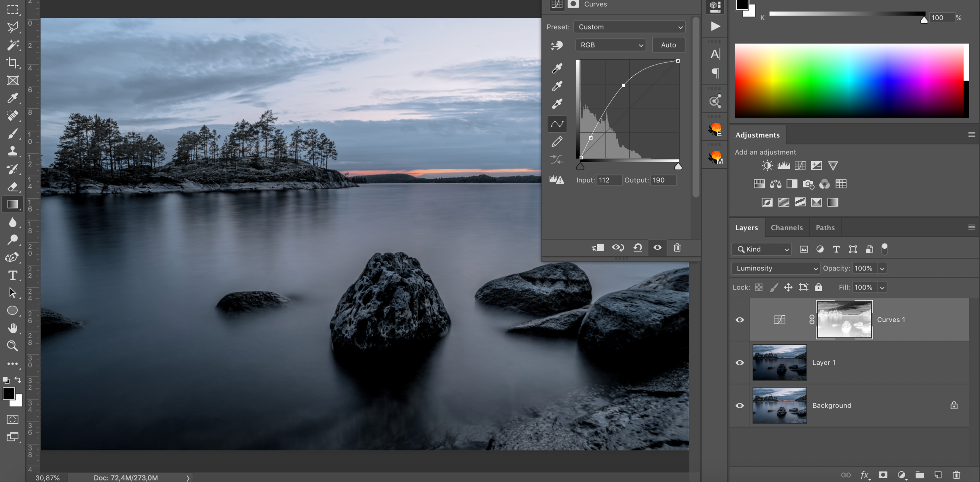Click the Curves Output value field
The image size is (980, 482).
663,180
